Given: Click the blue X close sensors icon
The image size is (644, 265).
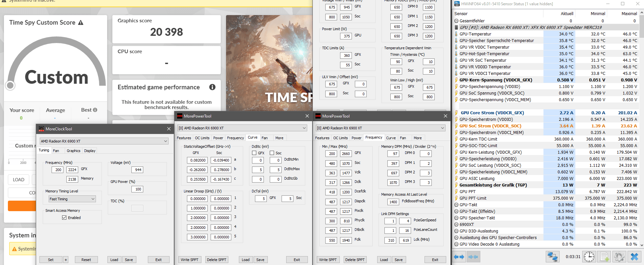Looking at the screenshot, I should point(634,257).
